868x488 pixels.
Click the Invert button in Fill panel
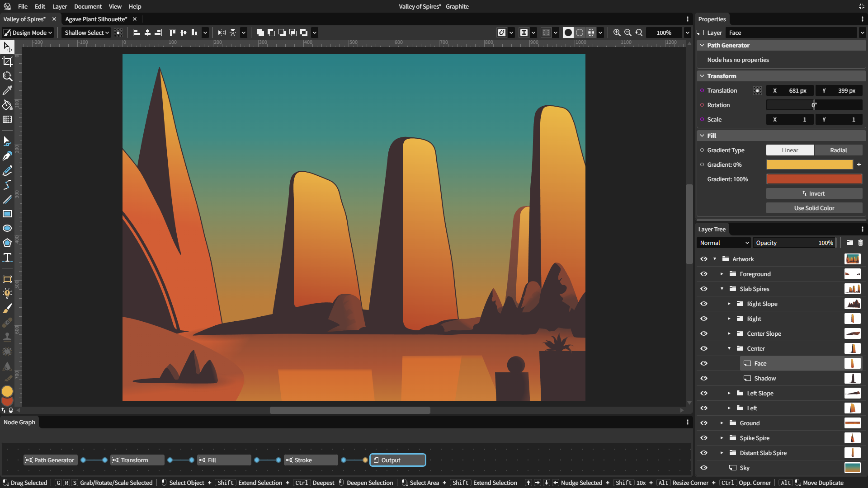point(813,193)
